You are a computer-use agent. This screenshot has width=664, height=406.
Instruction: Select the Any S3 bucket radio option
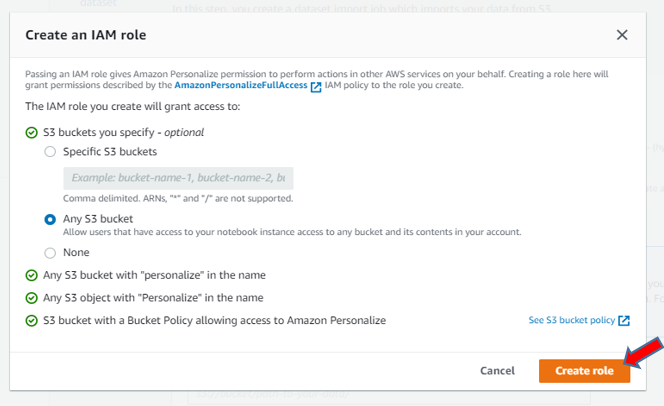(x=50, y=219)
